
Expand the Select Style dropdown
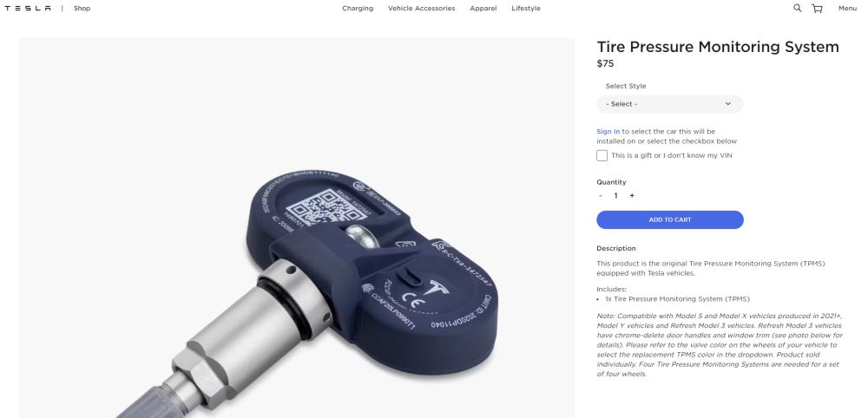click(670, 104)
